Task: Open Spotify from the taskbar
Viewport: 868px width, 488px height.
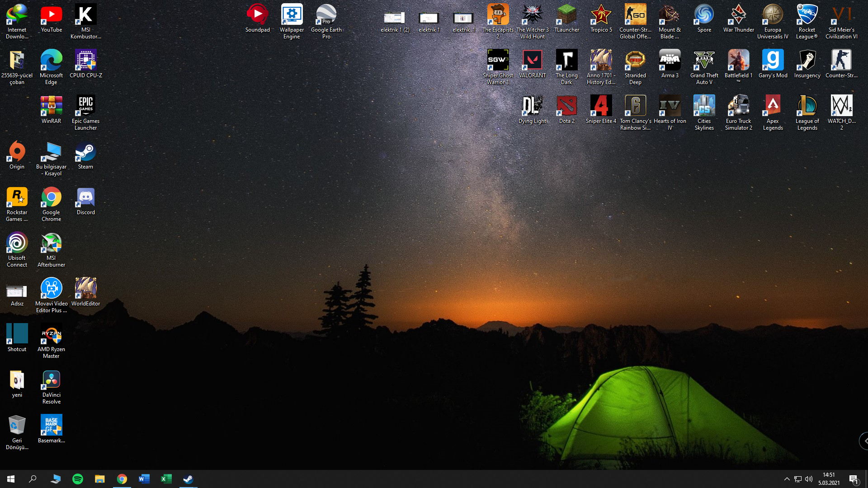Action: tap(78, 479)
